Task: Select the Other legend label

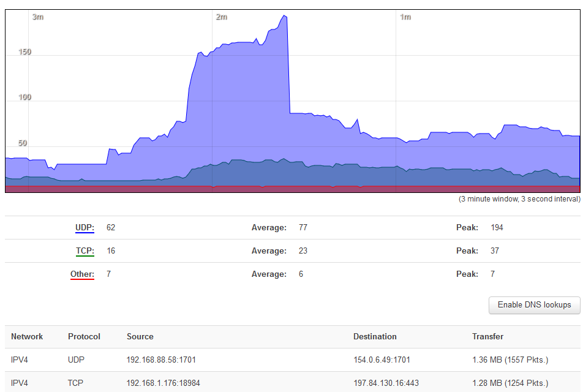Action: pos(82,274)
